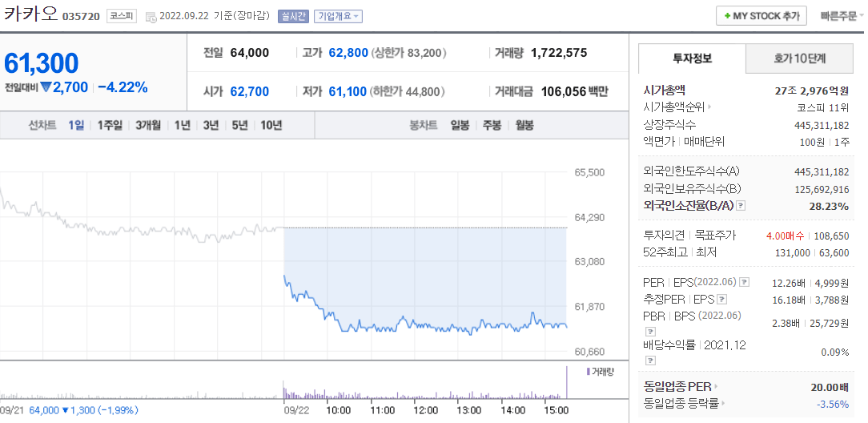Click the 고가 value 62,800
This screenshot has width=868, height=423.
pyautogui.click(x=348, y=53)
